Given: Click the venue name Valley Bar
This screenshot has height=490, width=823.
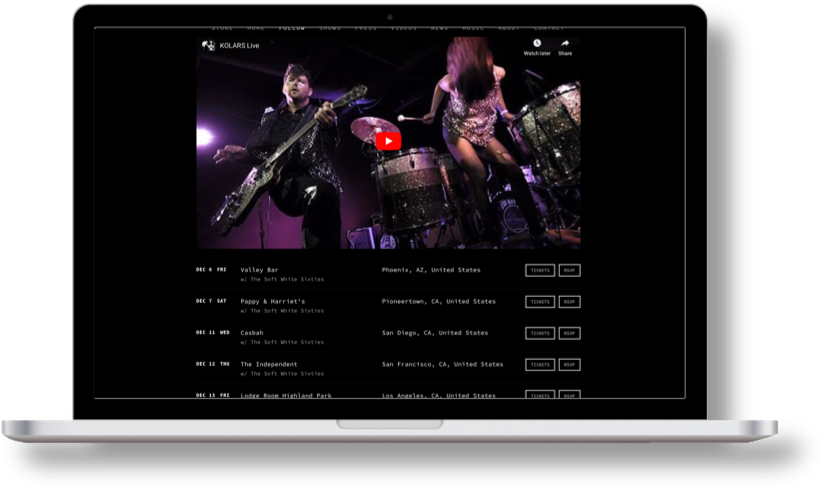Looking at the screenshot, I should [x=259, y=270].
